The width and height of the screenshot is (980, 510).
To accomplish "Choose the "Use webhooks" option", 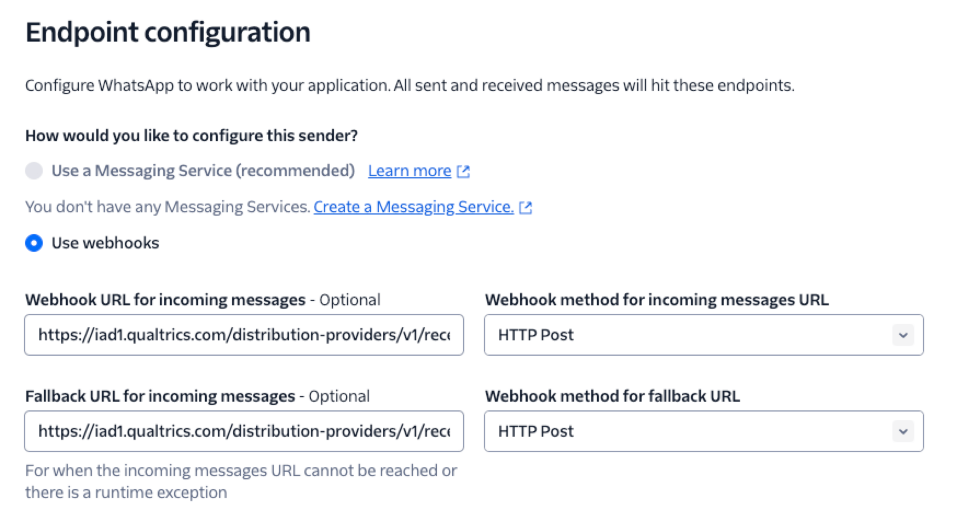I will (x=34, y=243).
